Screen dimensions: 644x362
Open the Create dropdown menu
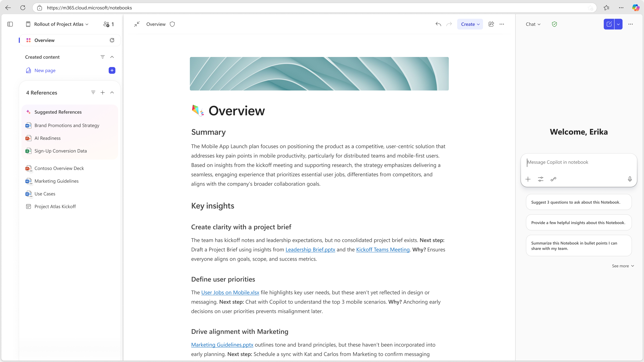point(470,24)
